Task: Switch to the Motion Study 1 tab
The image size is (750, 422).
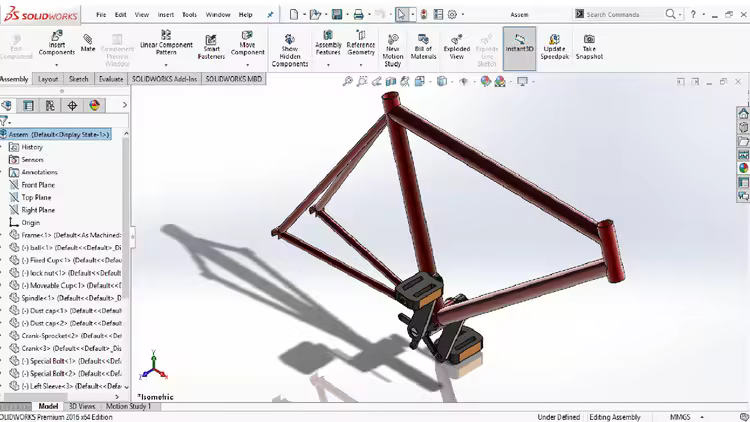Action: pyautogui.click(x=131, y=406)
